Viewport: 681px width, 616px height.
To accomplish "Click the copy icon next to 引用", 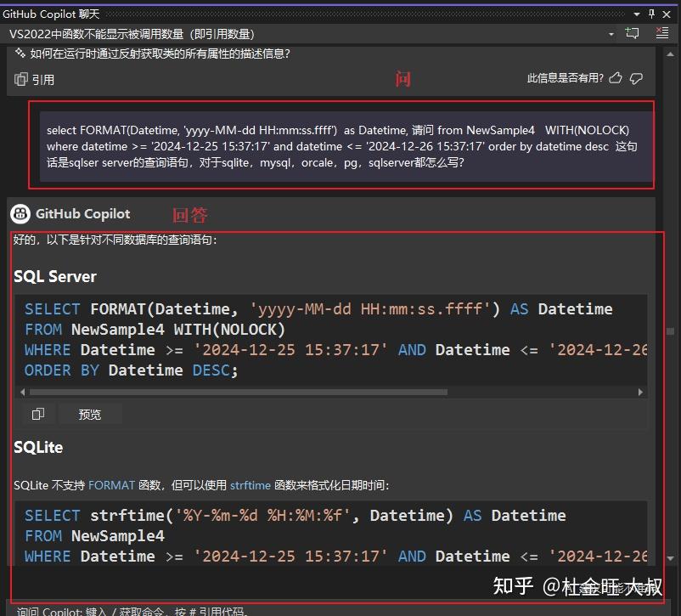I will coord(20,79).
